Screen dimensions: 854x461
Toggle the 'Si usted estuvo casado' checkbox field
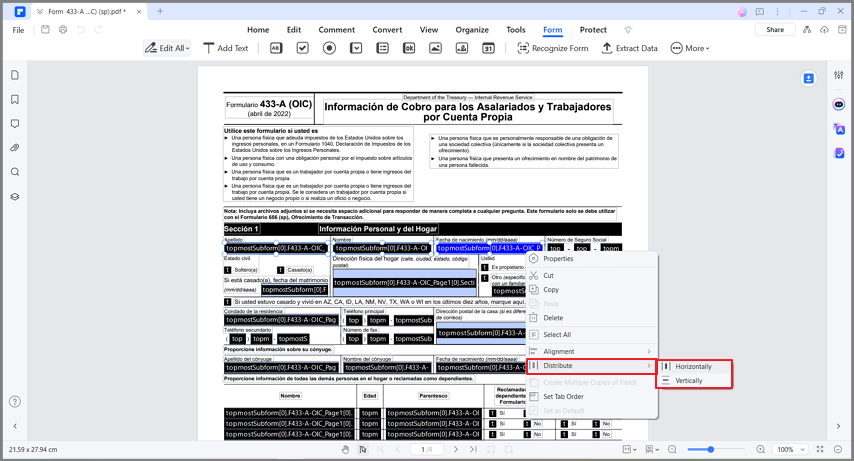228,302
